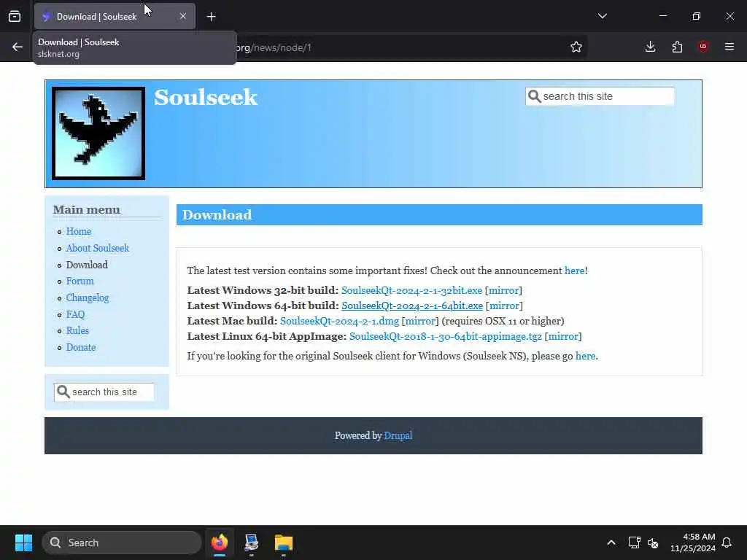Download SoulseekQt-2024-2-1-32bit.exe
Image resolution: width=747 pixels, height=560 pixels.
pyautogui.click(x=411, y=290)
